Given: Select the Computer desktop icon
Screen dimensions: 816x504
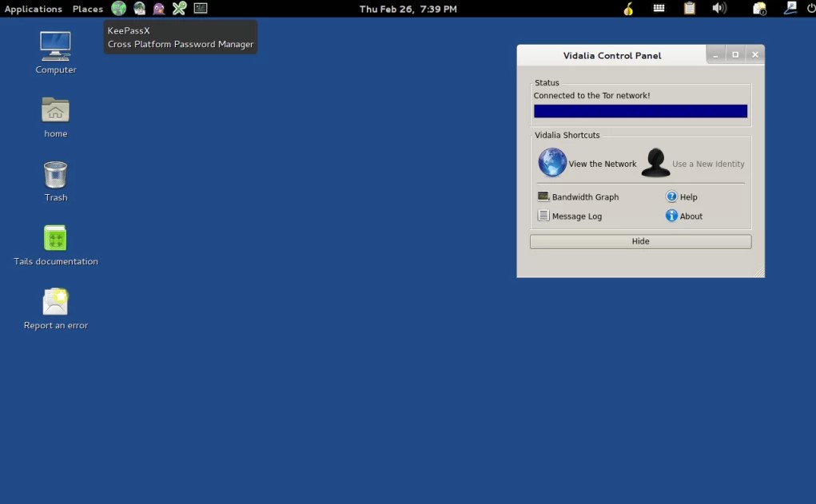Looking at the screenshot, I should click(56, 53).
